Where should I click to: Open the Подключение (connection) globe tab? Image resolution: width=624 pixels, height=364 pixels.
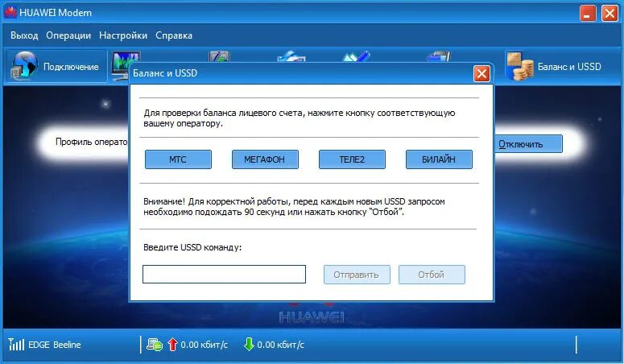point(56,67)
